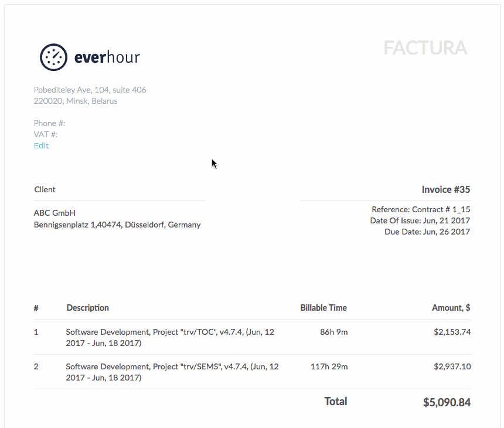Click the Billable Time column header
This screenshot has height=428, width=504.
[323, 308]
